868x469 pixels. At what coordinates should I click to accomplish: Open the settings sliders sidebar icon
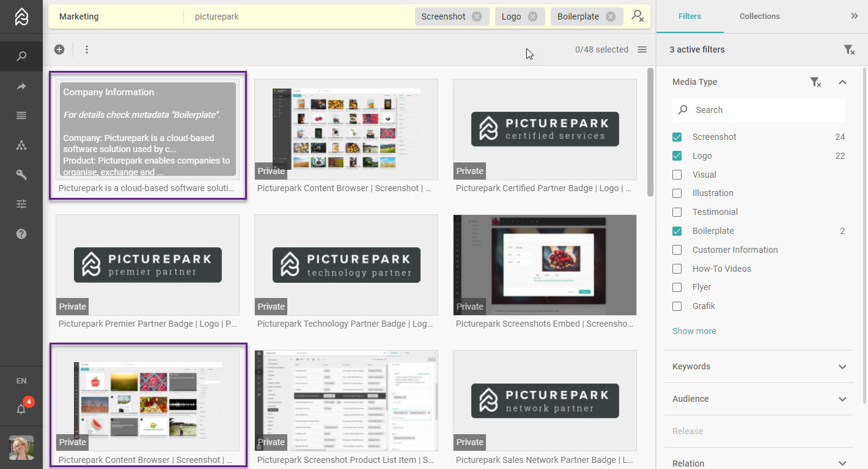(21, 204)
